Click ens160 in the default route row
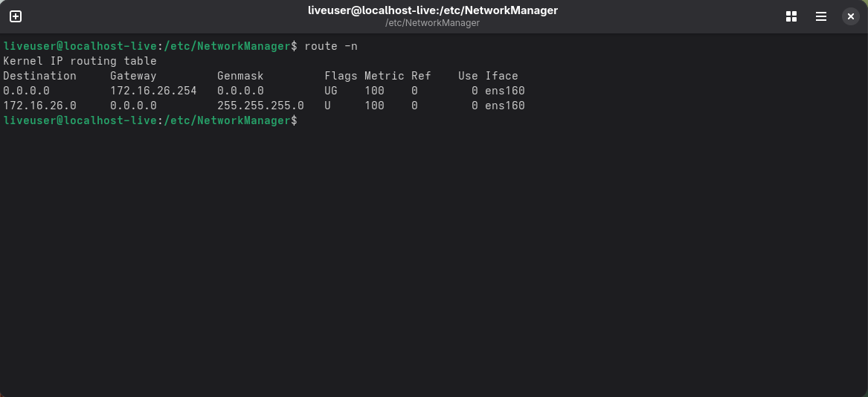The height and width of the screenshot is (397, 868). coord(504,91)
